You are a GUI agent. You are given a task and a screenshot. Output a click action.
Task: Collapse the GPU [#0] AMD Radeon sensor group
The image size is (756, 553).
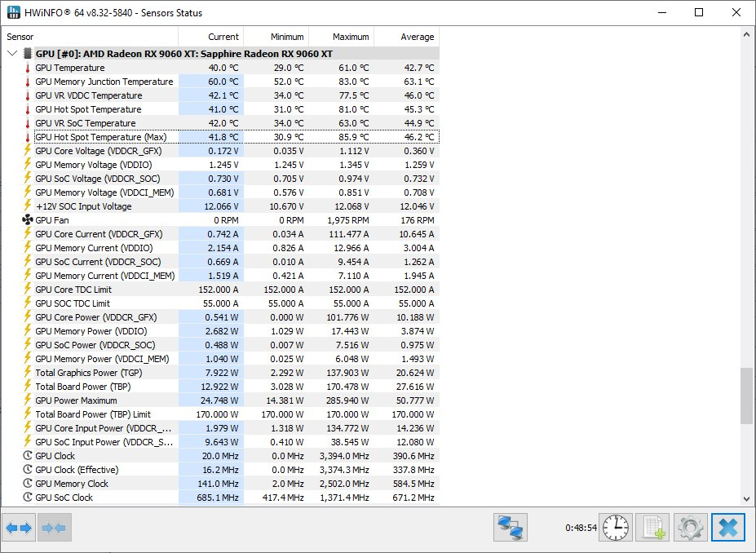point(12,54)
